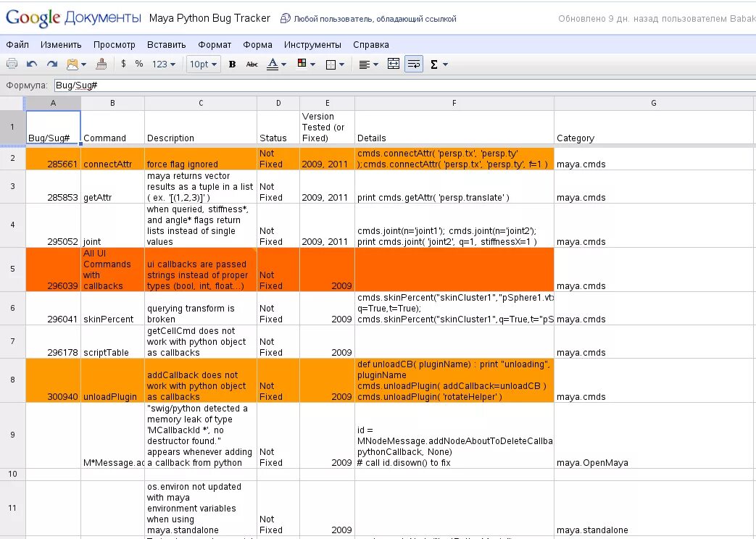
Task: Open sharing settings link with lock icon
Action: pos(368,19)
